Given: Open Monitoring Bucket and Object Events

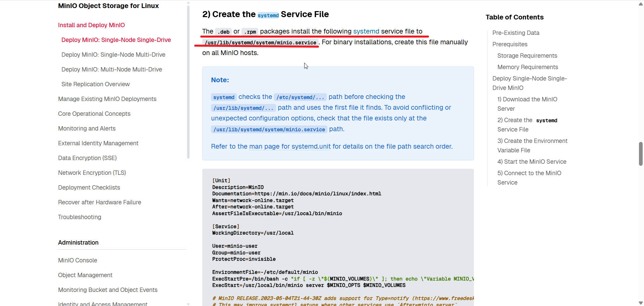Looking at the screenshot, I should click(108, 290).
